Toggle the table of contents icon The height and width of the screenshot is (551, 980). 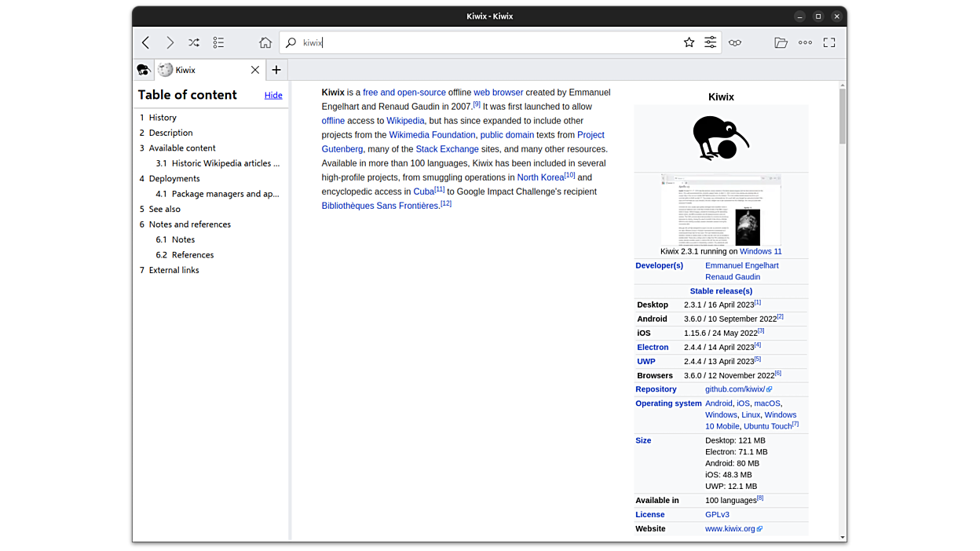pyautogui.click(x=218, y=42)
